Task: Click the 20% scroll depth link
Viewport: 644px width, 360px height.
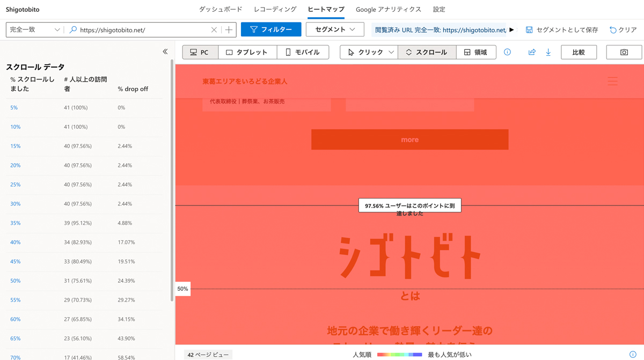Action: click(x=15, y=166)
